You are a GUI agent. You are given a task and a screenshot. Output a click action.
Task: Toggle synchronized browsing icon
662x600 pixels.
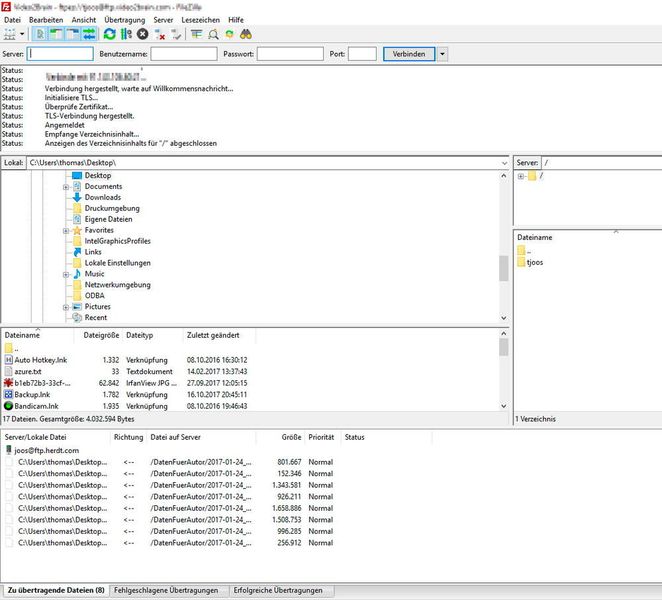(229, 34)
